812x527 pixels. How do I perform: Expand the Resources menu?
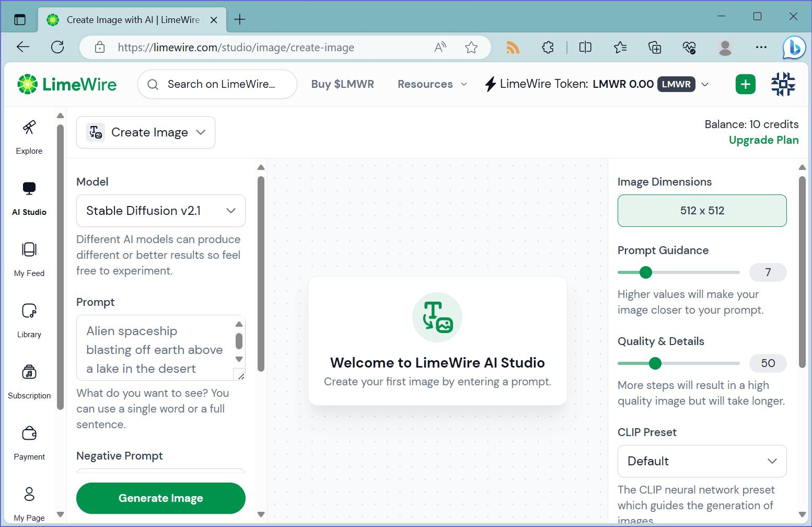[432, 84]
